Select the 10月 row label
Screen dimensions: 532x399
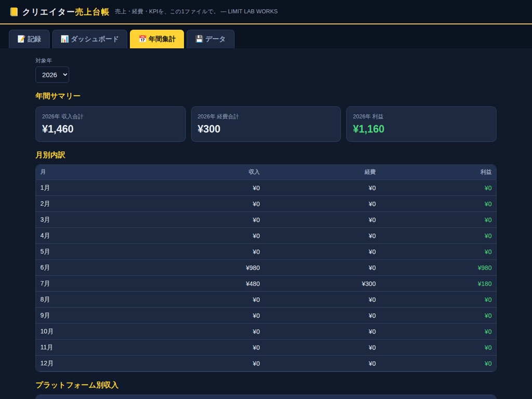tap(46, 331)
